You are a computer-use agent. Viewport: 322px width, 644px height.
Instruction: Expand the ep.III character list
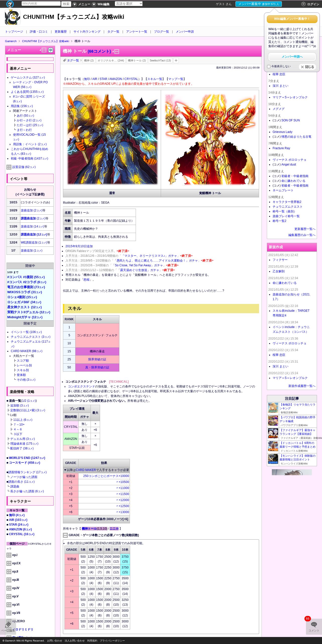(x=9, y=580)
